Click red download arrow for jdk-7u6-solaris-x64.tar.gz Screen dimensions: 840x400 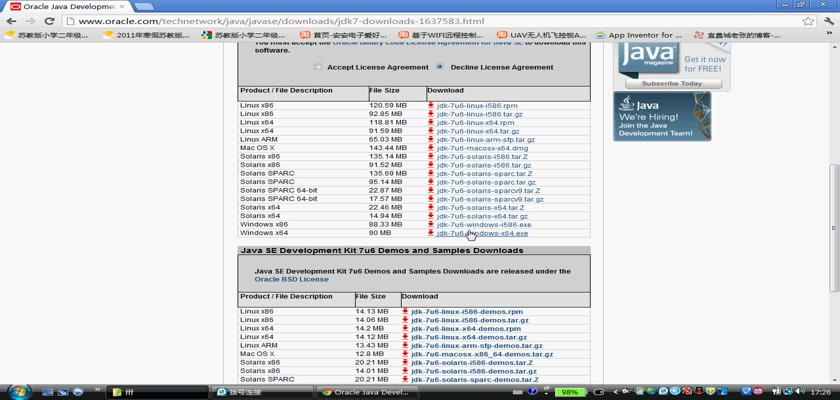click(x=431, y=216)
